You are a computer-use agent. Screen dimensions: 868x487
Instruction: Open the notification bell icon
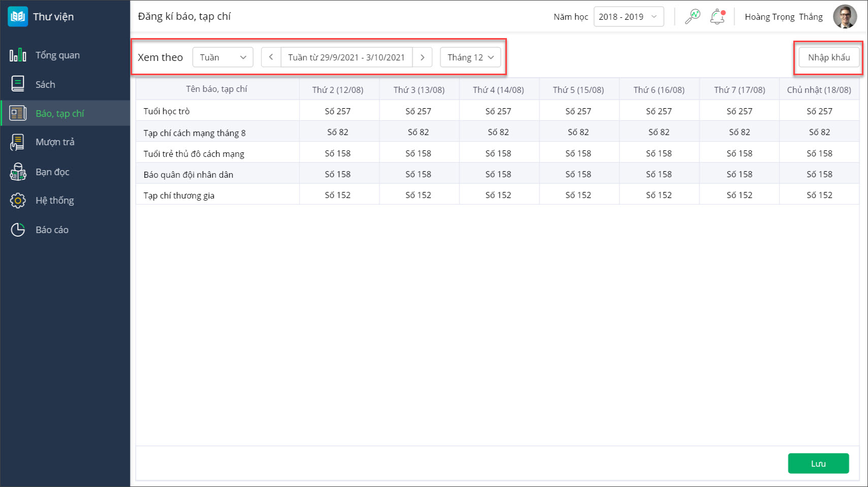[717, 17]
